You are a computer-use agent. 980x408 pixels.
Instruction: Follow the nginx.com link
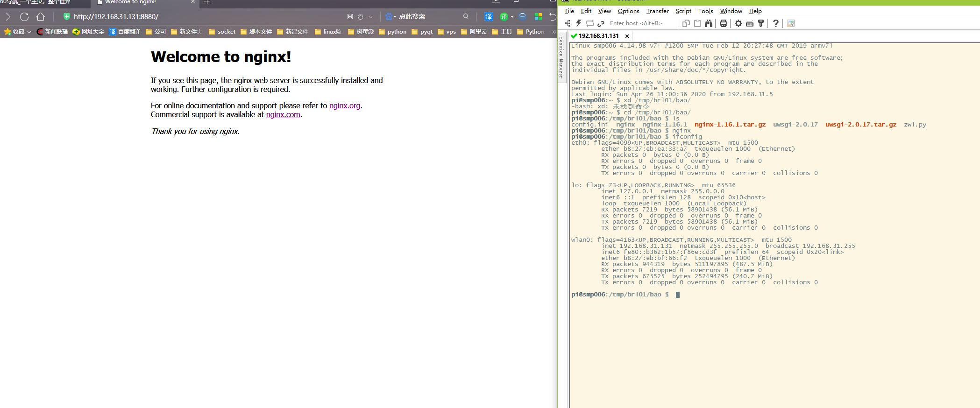point(283,114)
